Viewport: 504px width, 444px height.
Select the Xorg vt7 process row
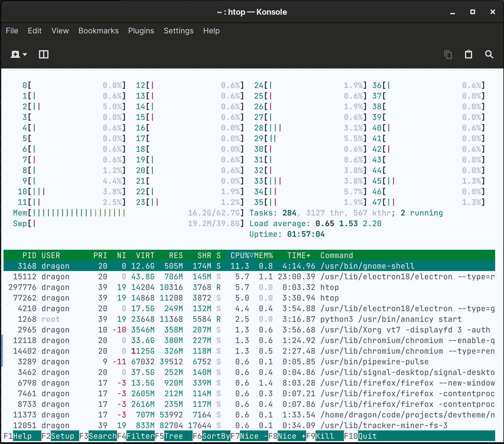point(249,330)
